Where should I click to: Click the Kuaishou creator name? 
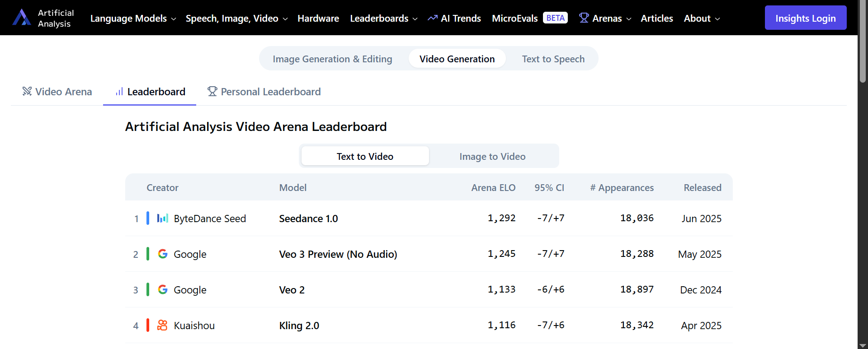click(194, 326)
